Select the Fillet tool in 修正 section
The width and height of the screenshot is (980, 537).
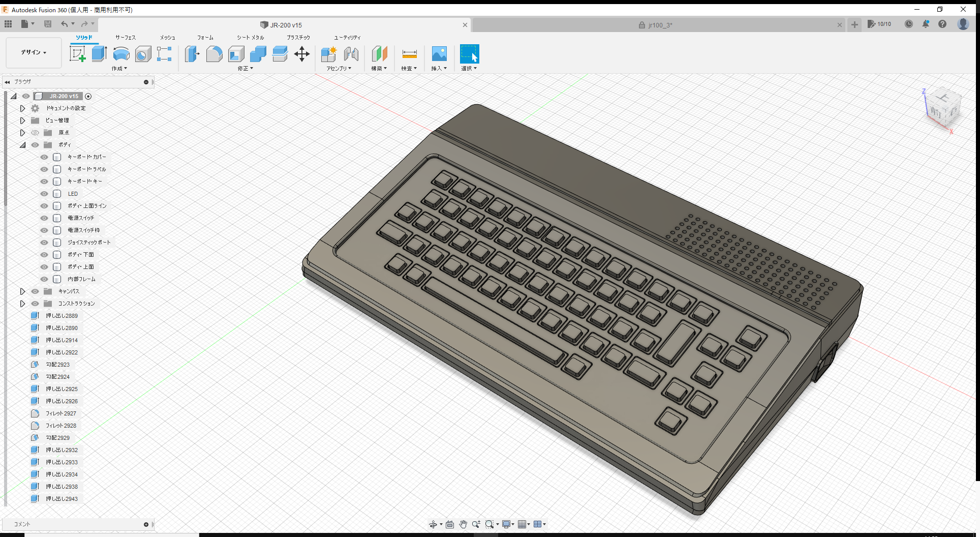[214, 53]
